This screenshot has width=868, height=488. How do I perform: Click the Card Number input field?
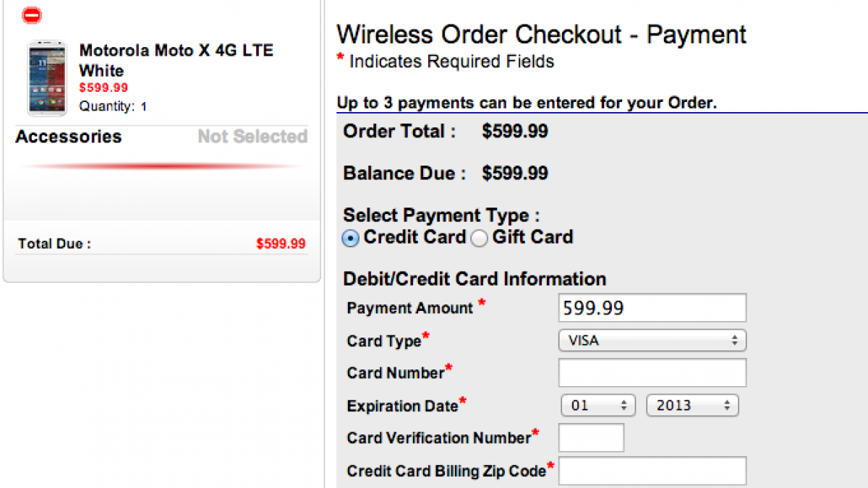[652, 373]
